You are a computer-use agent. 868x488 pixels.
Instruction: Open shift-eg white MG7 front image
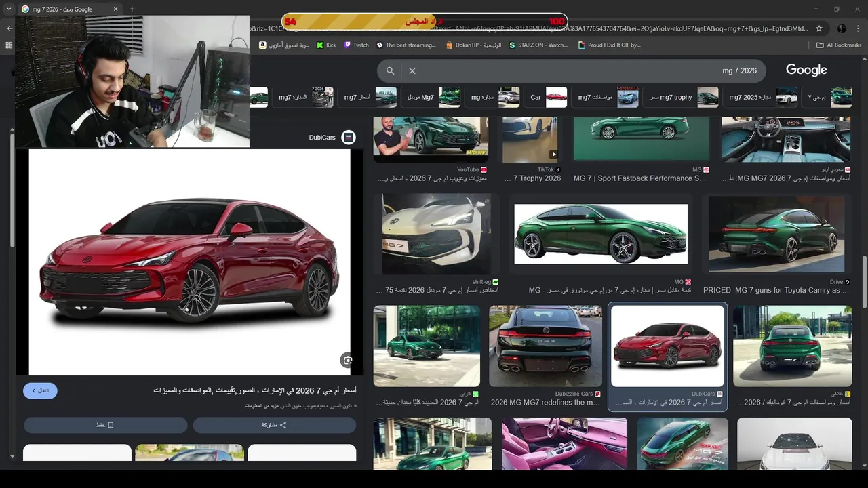tap(437, 235)
